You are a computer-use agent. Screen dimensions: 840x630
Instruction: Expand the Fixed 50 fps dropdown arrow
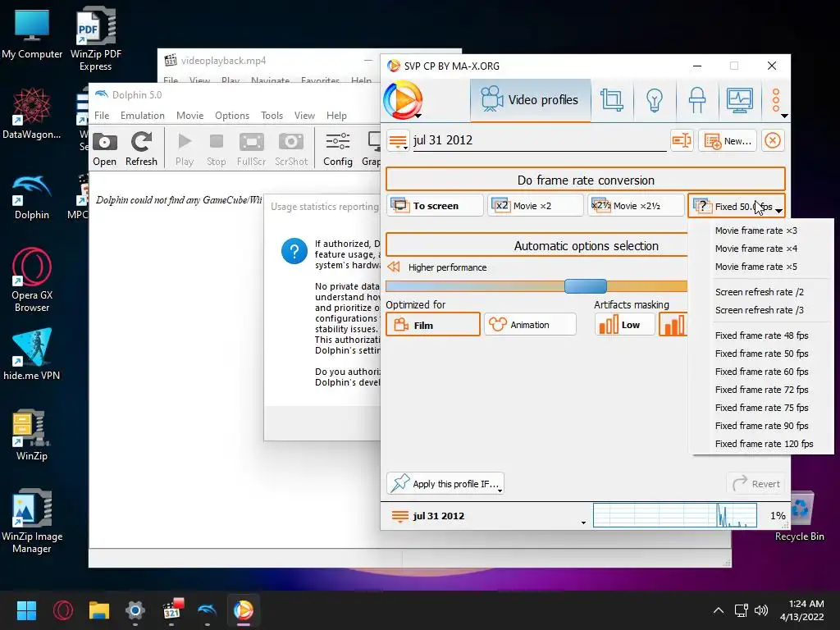(x=779, y=210)
